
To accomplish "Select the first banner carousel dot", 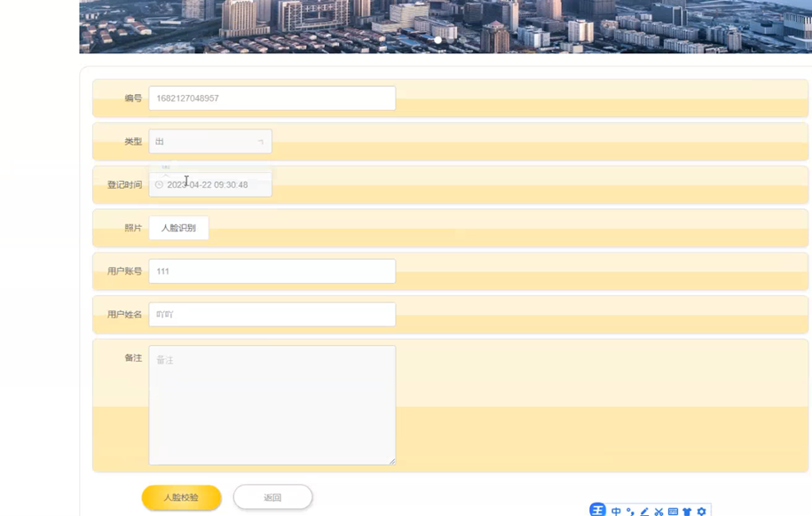I will [x=438, y=40].
